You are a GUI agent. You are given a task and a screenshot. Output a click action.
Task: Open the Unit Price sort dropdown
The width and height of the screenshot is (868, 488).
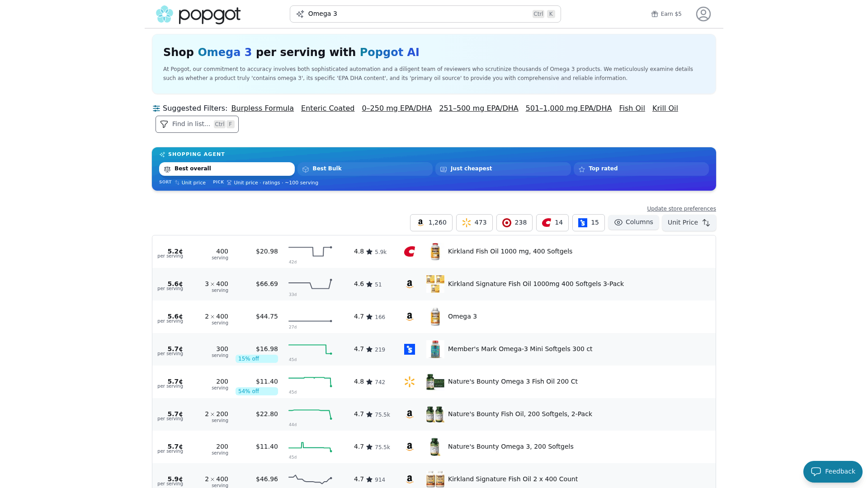[689, 223]
